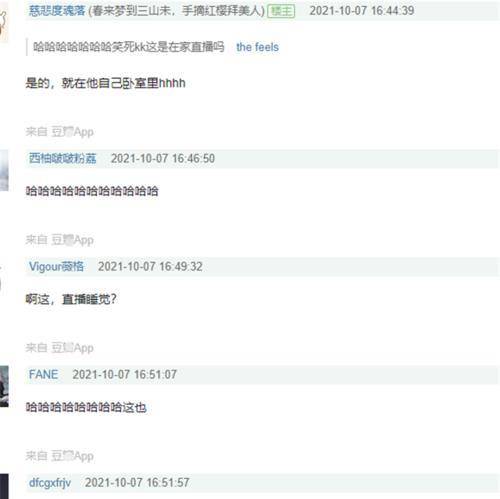Open FANE user profile link
Screen dimensions: 500x499
pyautogui.click(x=43, y=374)
